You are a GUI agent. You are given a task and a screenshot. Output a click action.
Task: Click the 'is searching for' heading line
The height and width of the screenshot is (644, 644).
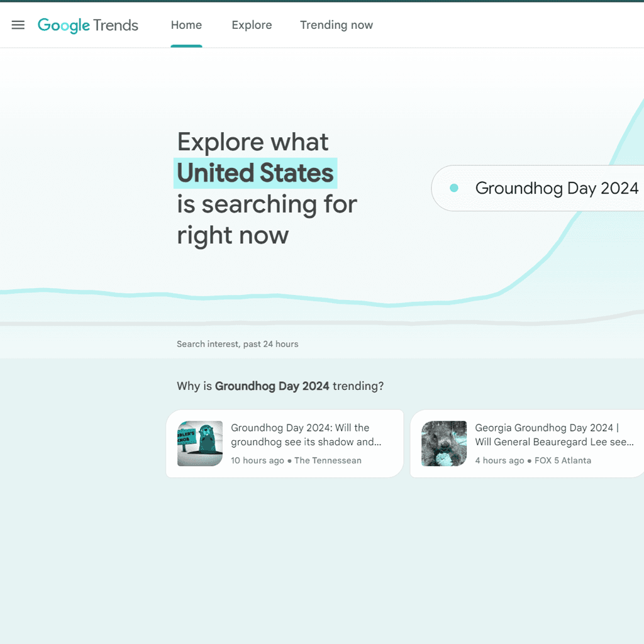pos(267,204)
